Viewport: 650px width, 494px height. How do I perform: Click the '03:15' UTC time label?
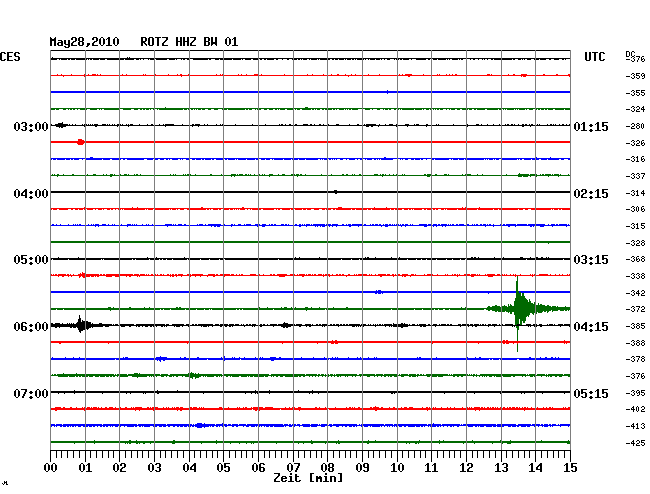(x=591, y=260)
